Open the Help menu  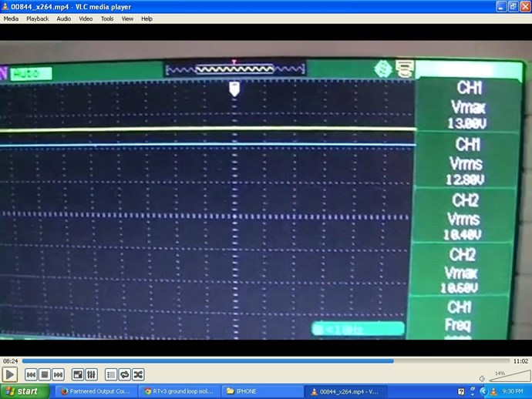(146, 18)
